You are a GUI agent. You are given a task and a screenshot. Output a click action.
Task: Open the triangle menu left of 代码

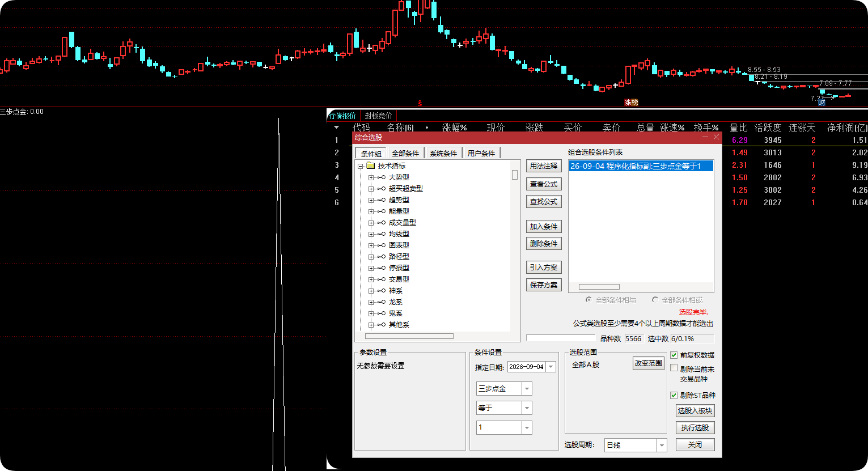[x=336, y=128]
